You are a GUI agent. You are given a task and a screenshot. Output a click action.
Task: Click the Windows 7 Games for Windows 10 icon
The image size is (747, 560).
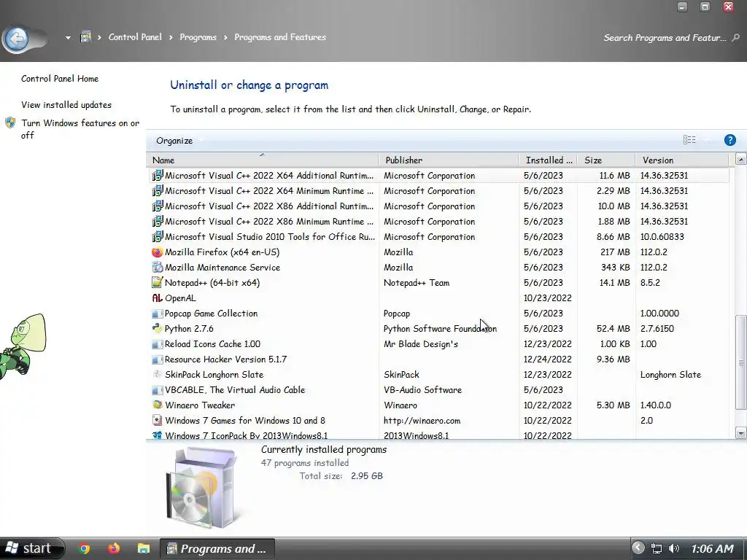(x=158, y=420)
